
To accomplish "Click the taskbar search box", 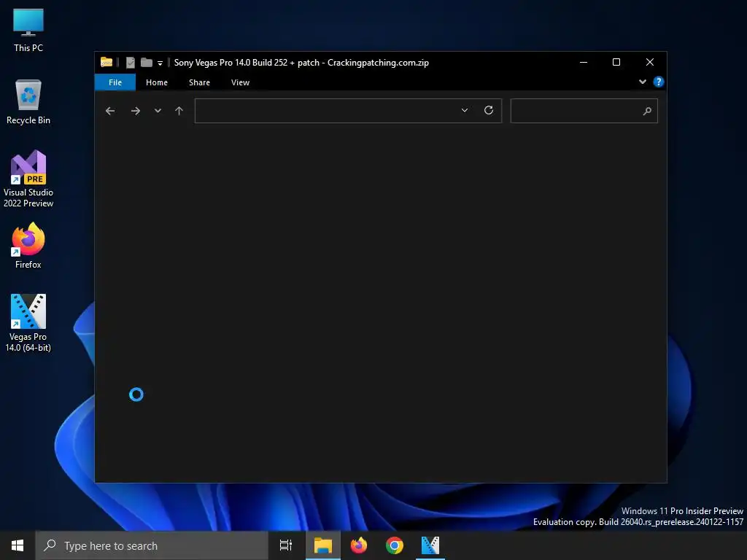I will (x=152, y=545).
